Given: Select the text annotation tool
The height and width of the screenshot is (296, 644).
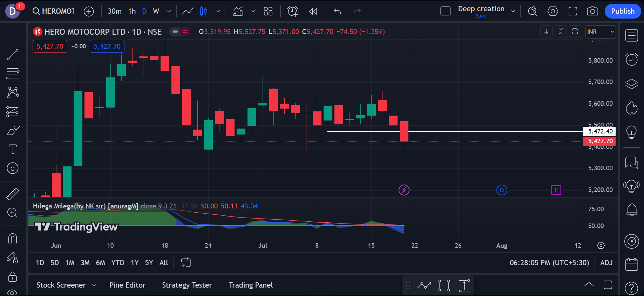Looking at the screenshot, I should 13,150.
